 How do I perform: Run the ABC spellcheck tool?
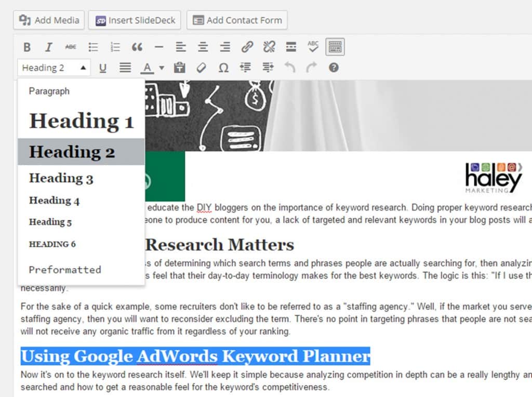tap(313, 47)
